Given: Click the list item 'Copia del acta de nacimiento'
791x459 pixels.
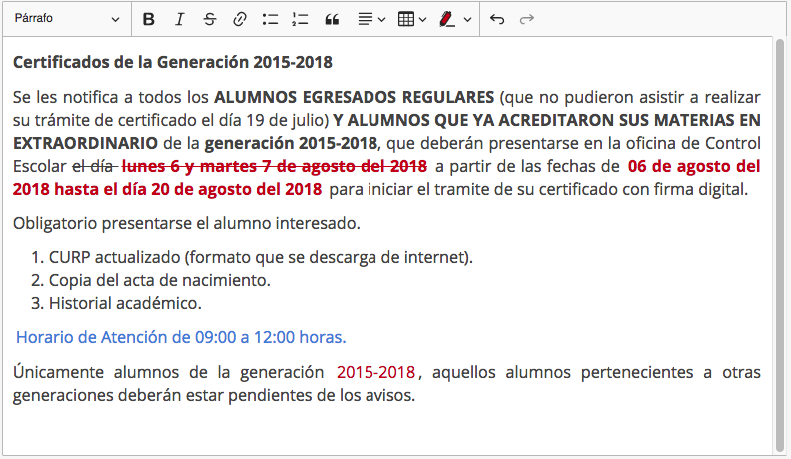Looking at the screenshot, I should [159, 280].
